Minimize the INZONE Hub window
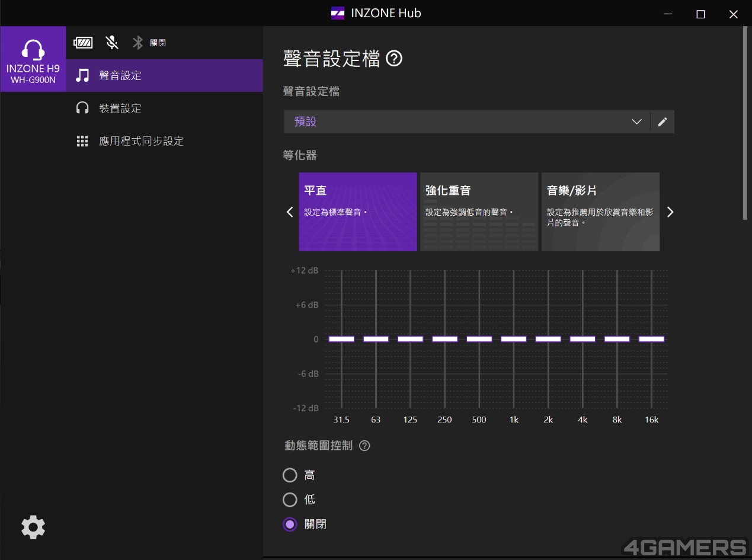This screenshot has height=560, width=752. point(668,14)
